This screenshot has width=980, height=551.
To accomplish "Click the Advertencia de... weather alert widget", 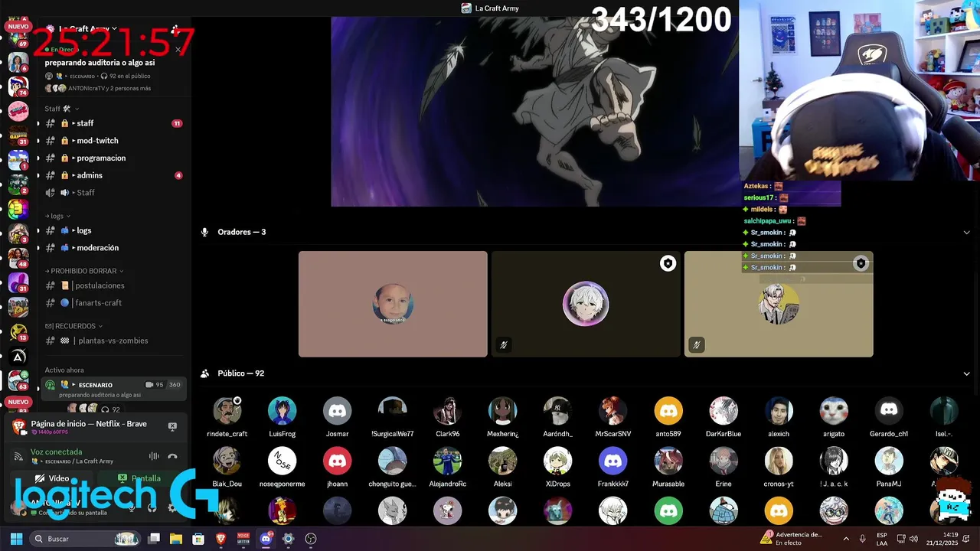I will [x=792, y=539].
